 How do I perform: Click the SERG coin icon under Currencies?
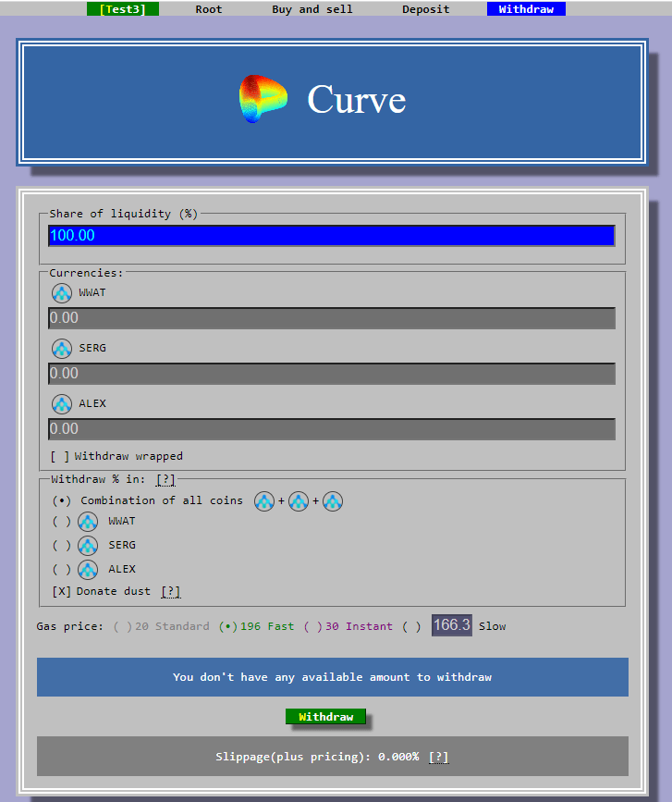point(62,349)
